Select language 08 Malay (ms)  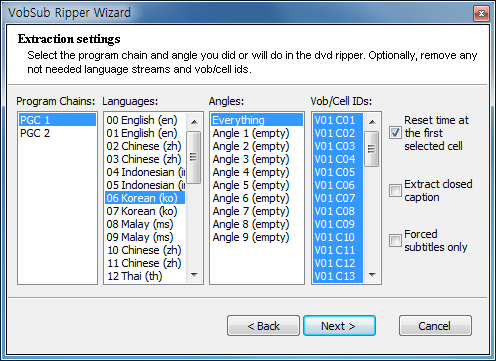145,224
